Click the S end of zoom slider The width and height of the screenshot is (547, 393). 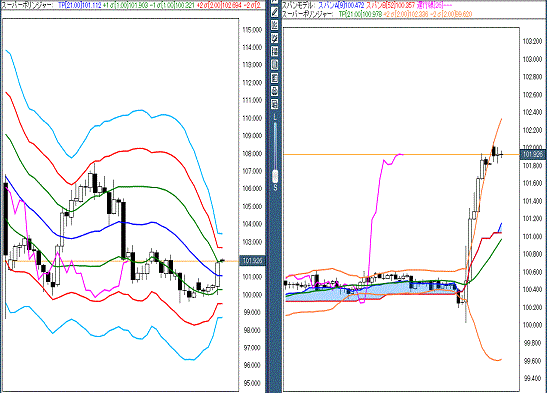tap(275, 188)
